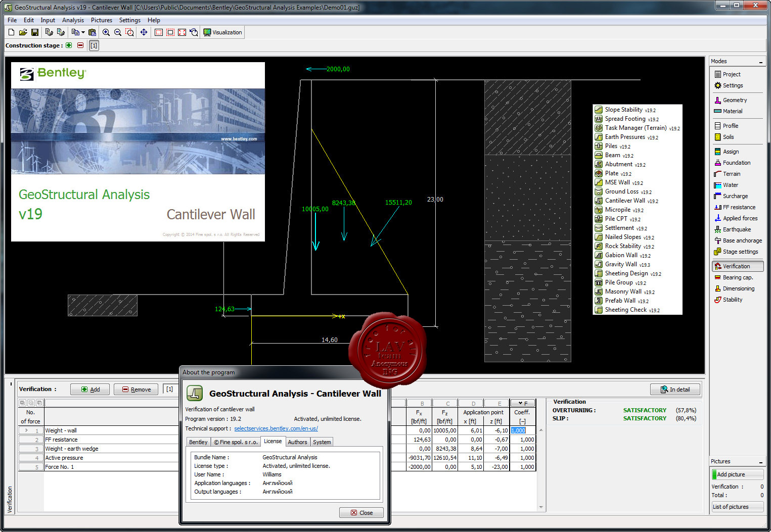Image resolution: width=771 pixels, height=532 pixels.
Task: Open the Pictures menu
Action: pyautogui.click(x=102, y=20)
